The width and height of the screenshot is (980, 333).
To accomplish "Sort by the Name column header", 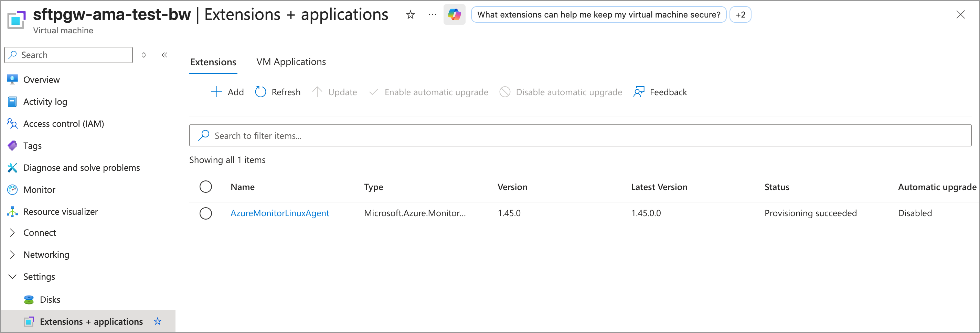I will [242, 187].
